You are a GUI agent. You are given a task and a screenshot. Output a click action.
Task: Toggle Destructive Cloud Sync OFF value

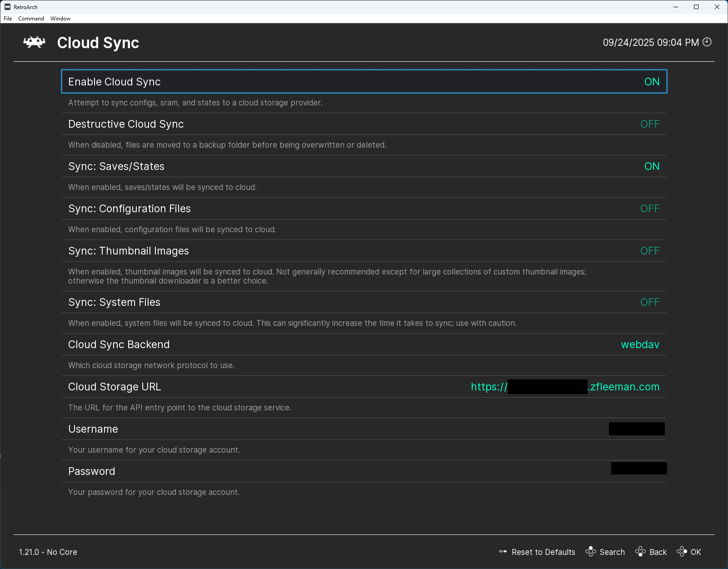tap(650, 124)
